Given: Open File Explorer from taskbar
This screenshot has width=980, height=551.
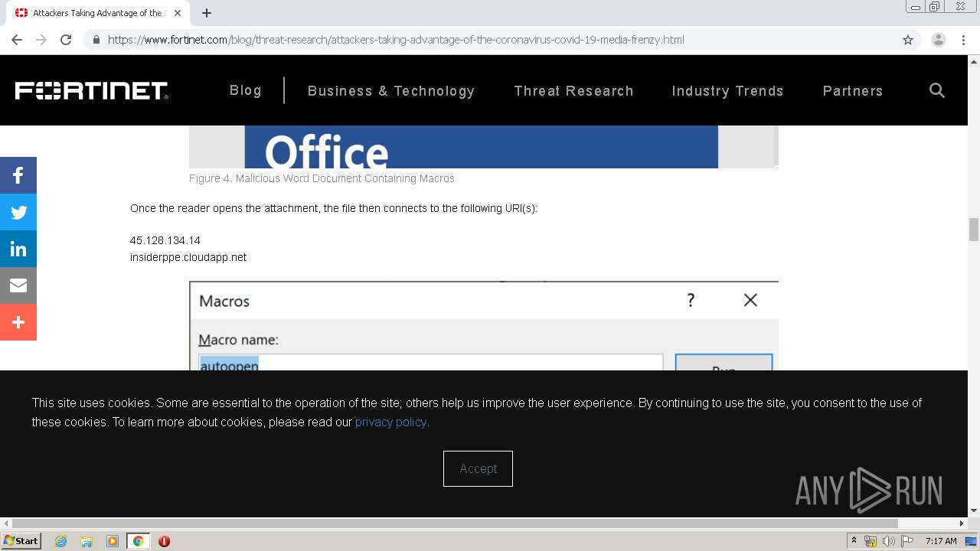Looking at the screenshot, I should coord(87,541).
